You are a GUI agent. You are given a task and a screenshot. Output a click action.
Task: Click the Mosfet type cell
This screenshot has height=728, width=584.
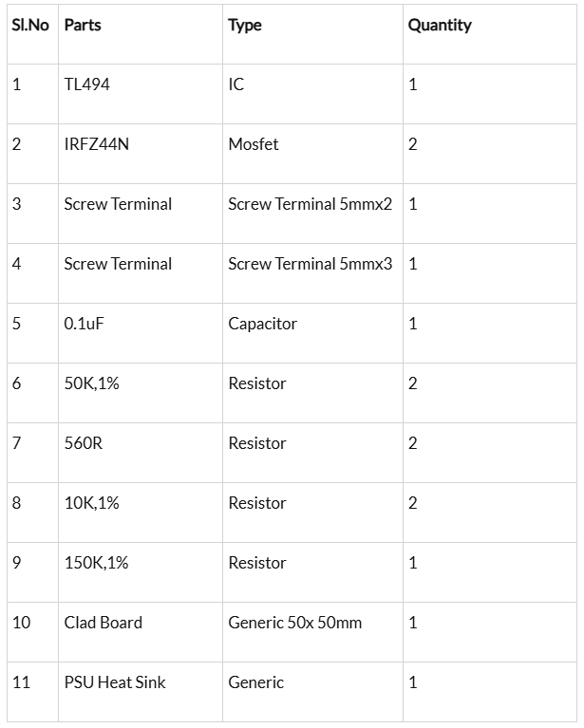click(x=254, y=144)
